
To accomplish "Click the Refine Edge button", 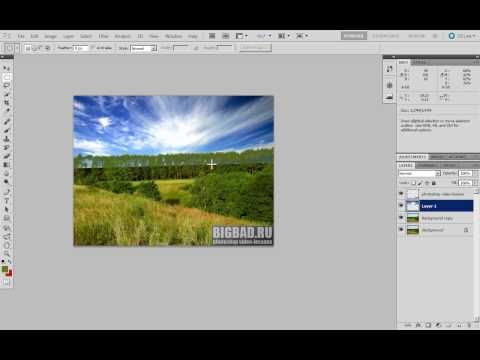I will click(255, 48).
